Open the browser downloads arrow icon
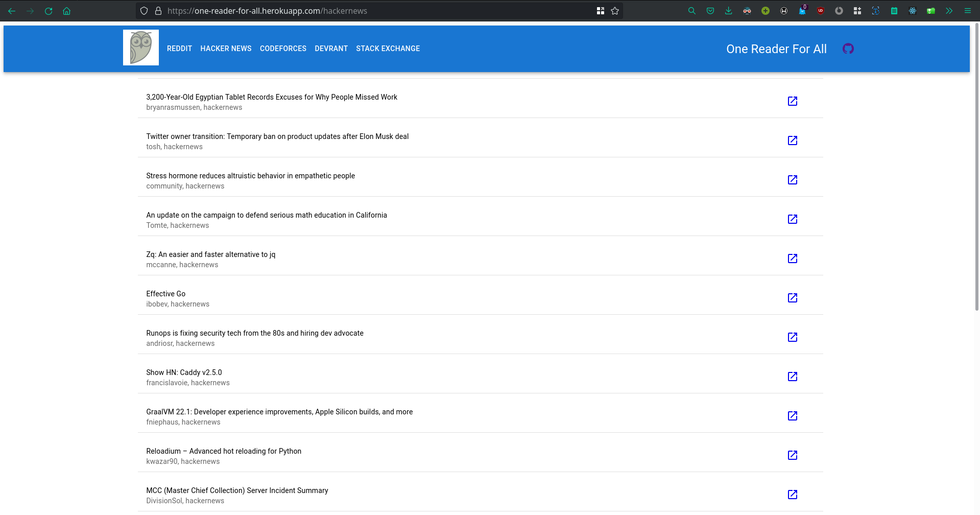This screenshot has width=980, height=515. click(x=729, y=11)
